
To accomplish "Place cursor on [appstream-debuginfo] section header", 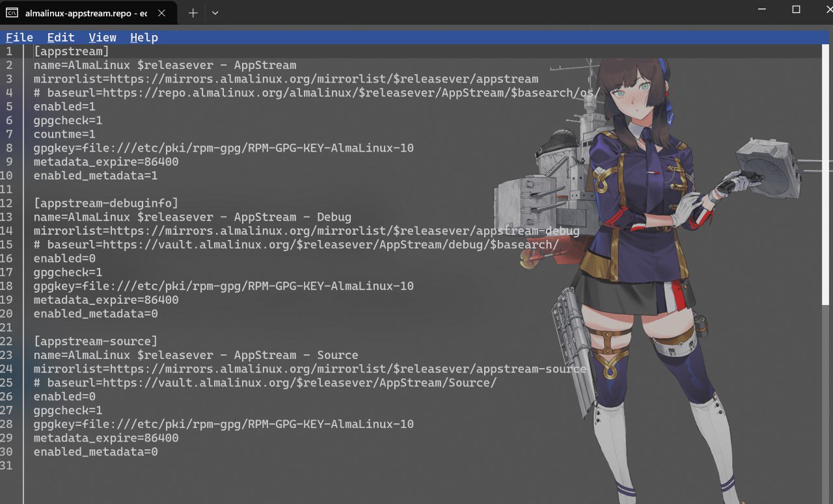I will coord(105,204).
